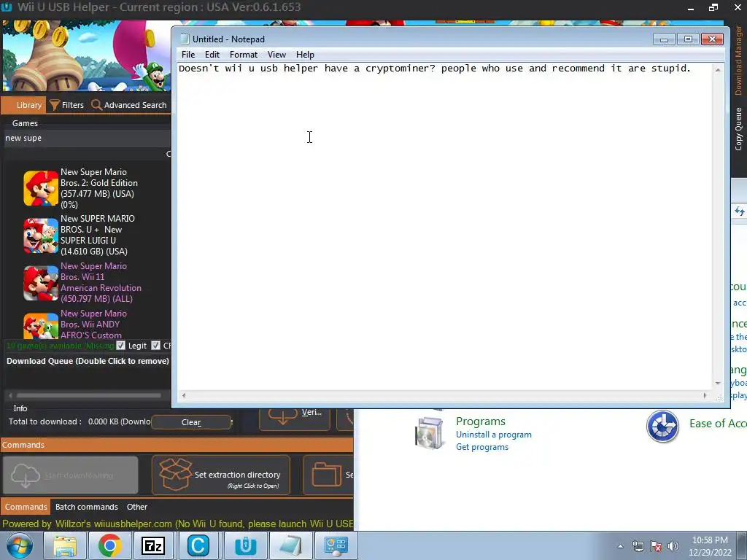Open Notepad Edit menu
The width and height of the screenshot is (747, 560).
pos(212,55)
